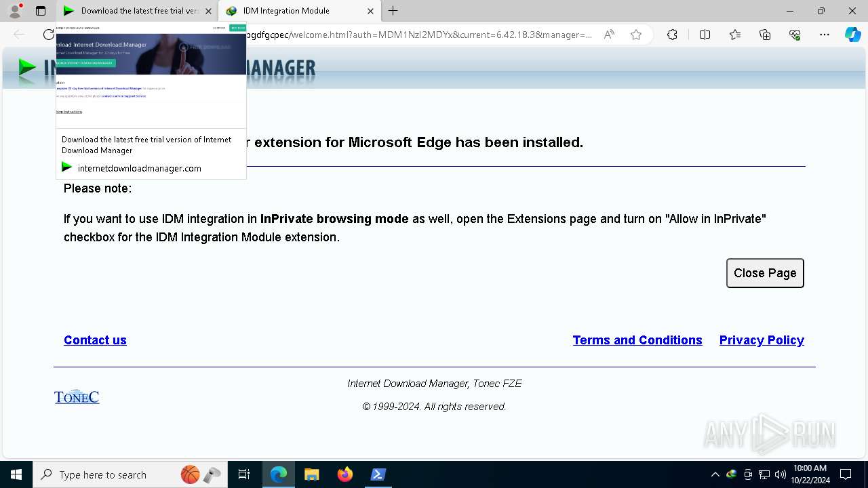The height and width of the screenshot is (488, 868).
Task: Open File Explorer from the taskbar
Action: [311, 474]
